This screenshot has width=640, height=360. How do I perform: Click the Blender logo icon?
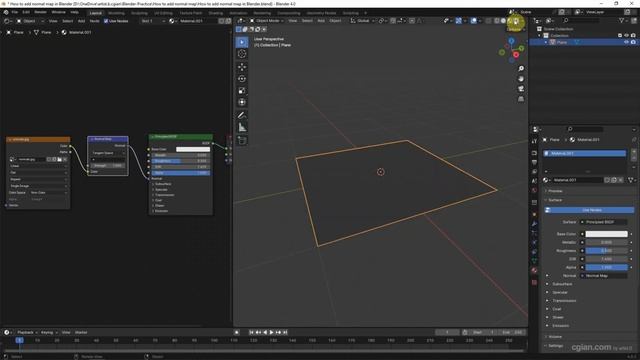click(6, 12)
